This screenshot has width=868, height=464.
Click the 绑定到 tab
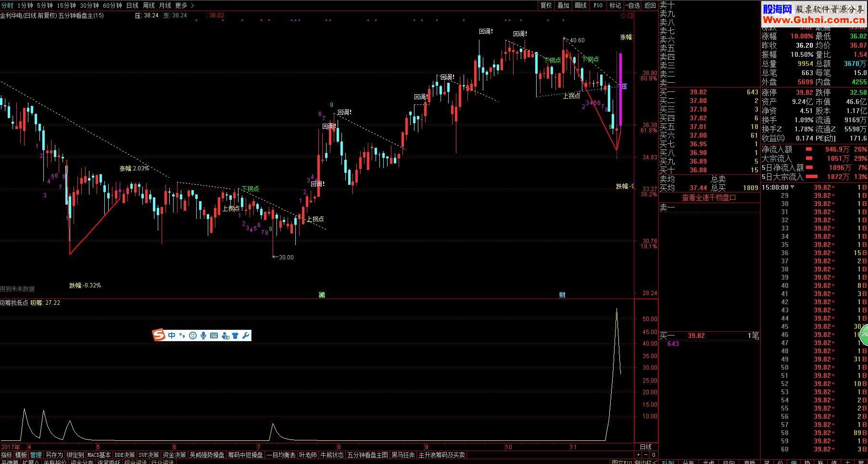[75, 455]
